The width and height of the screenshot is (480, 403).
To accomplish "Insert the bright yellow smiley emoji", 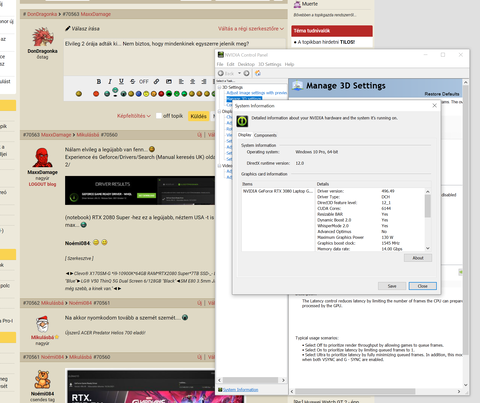I will [x=146, y=94].
